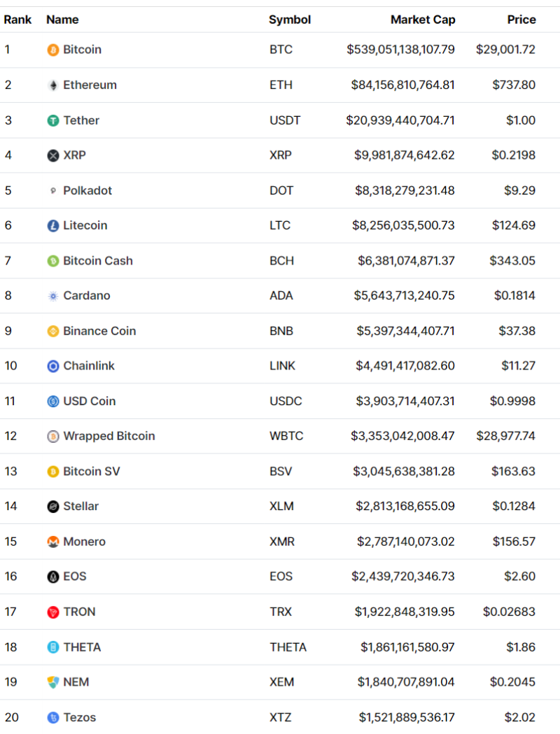560x734 pixels.
Task: Sort by the Rank column header
Action: click(x=17, y=20)
